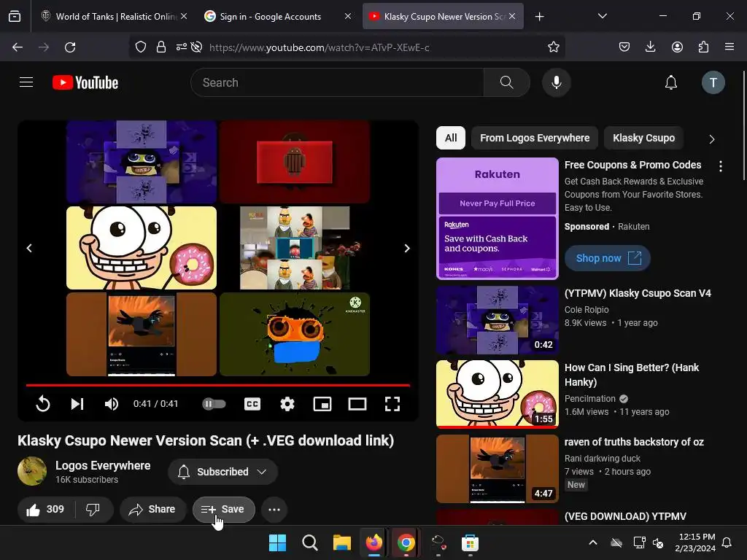Like the video
Screen dimensions: 747x560
(x=46, y=509)
